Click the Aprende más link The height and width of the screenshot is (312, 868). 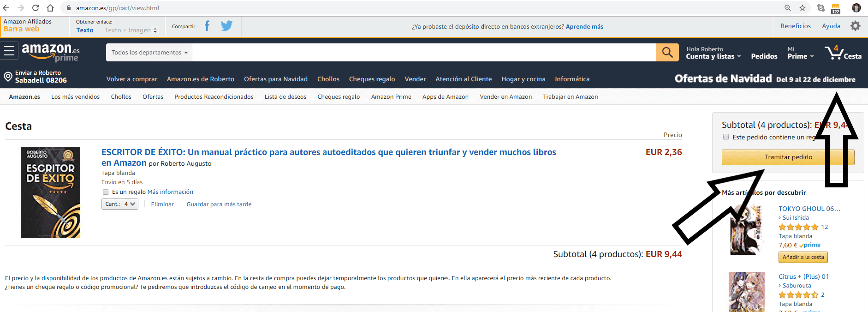coord(584,27)
